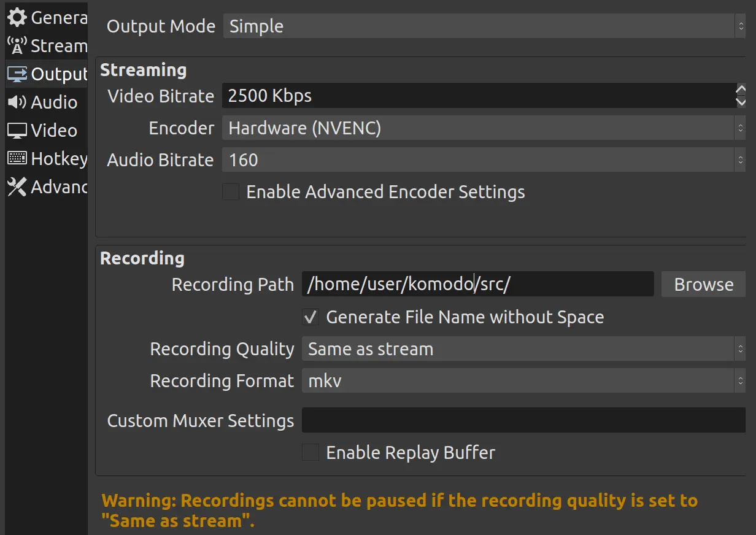Viewport: 756px width, 535px height.
Task: Click the Browse button for Recording Path
Action: pos(703,284)
